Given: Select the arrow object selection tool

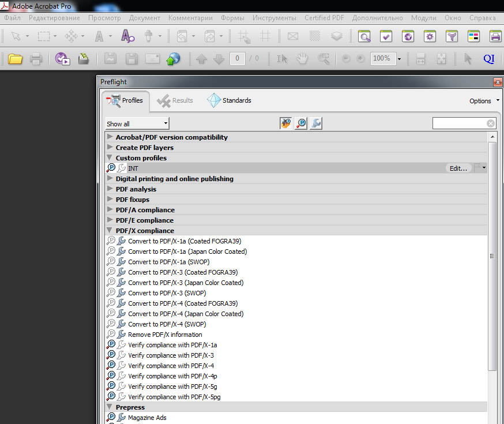Looking at the screenshot, I should [x=16, y=36].
